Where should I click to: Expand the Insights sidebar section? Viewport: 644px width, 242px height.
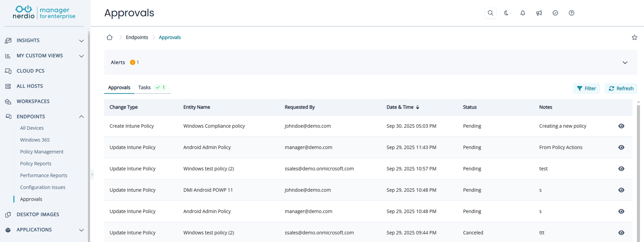[81, 41]
